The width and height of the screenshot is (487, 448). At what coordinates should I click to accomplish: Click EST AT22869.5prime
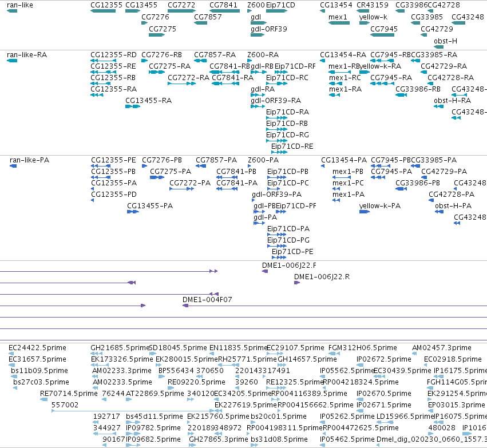tap(129, 399)
